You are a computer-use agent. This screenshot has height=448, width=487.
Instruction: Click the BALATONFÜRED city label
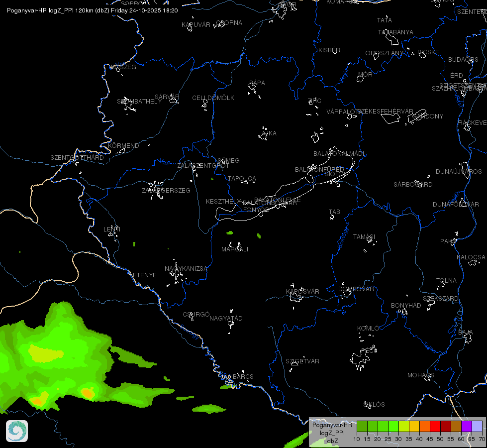tap(319, 169)
